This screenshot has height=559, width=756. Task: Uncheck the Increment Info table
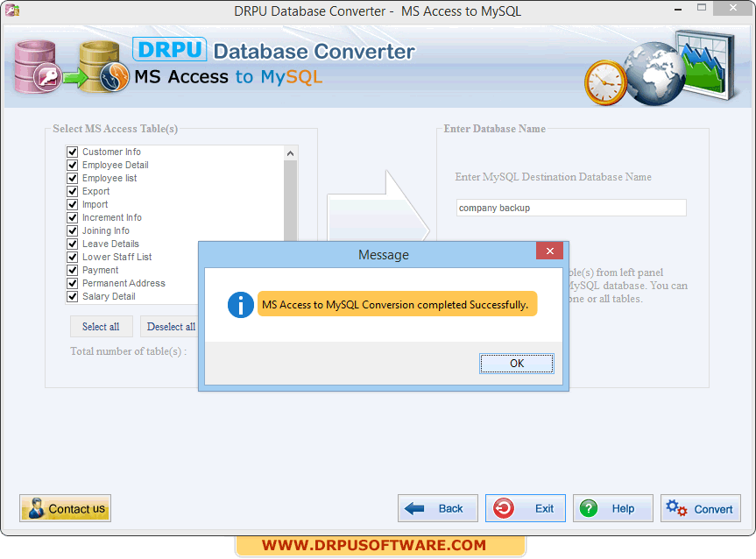point(73,217)
